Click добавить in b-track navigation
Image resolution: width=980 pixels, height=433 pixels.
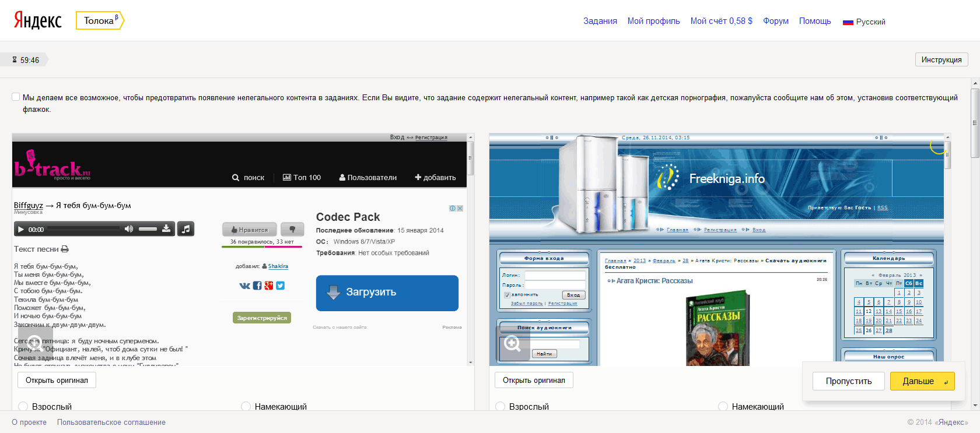tap(435, 178)
